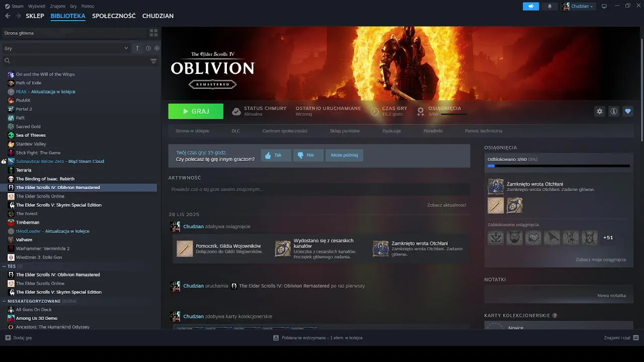Open Strona w sklepie link

192,131
